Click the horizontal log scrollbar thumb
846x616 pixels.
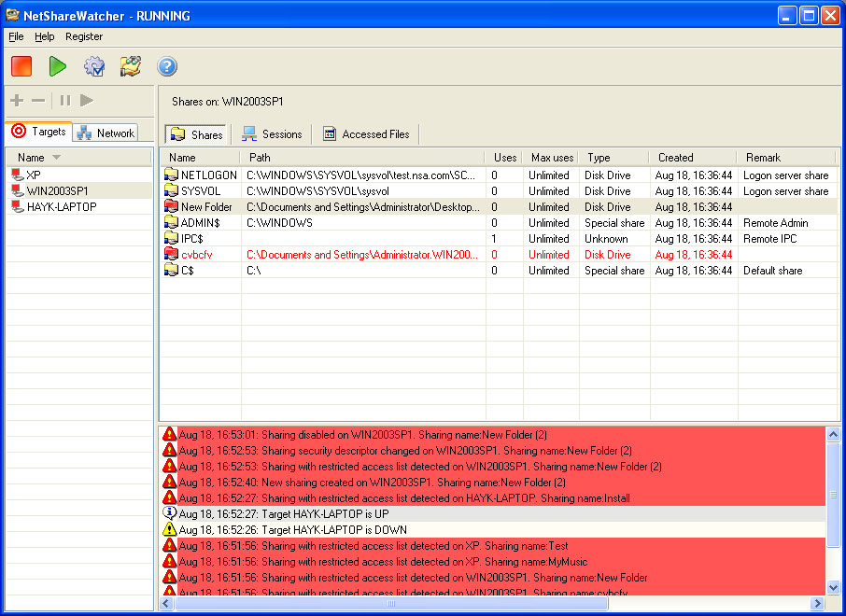coord(391,603)
